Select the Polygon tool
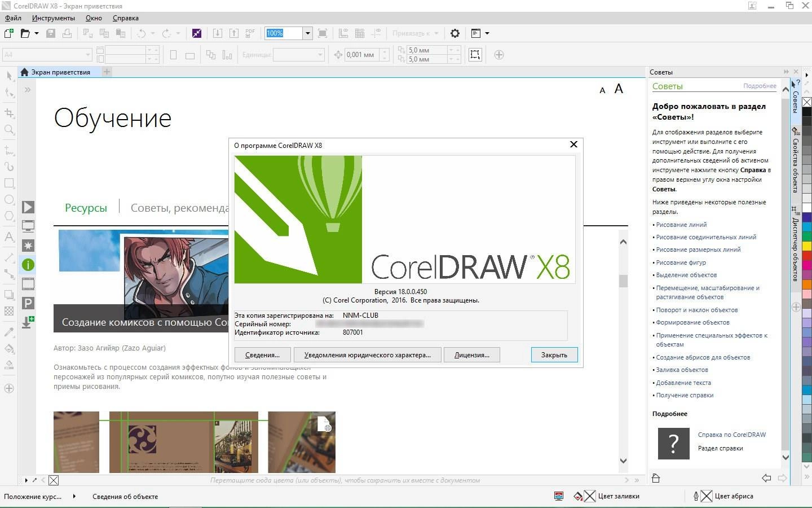The height and width of the screenshot is (508, 812). [x=9, y=216]
